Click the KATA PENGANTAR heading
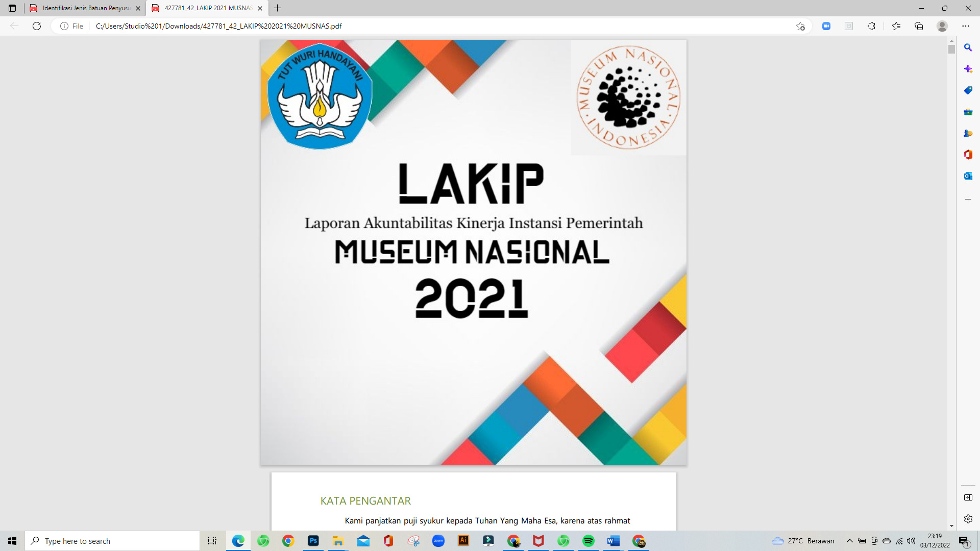980x551 pixels. 365,501
